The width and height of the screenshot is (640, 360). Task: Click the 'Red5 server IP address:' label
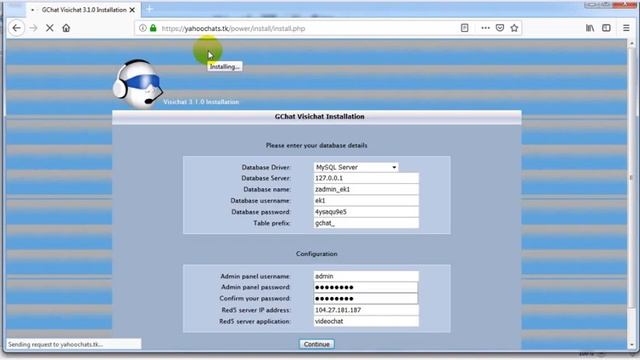(x=256, y=310)
